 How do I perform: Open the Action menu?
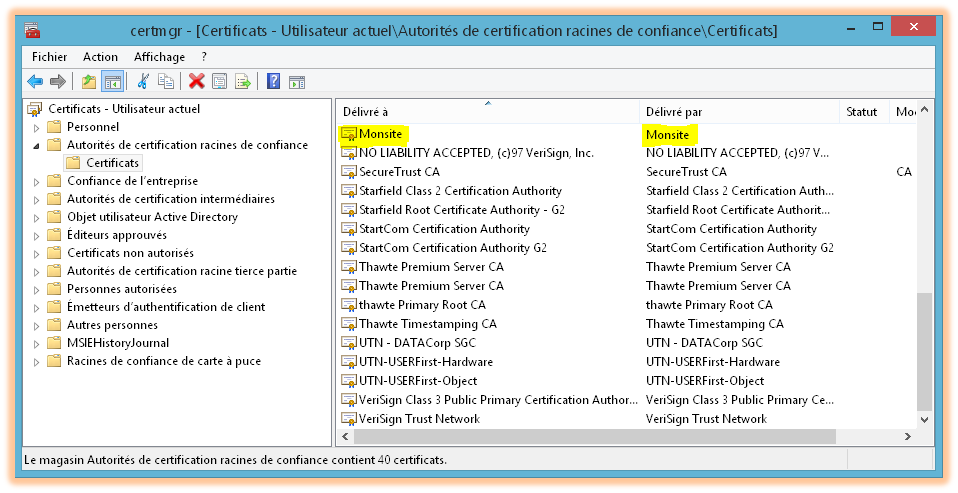click(x=100, y=57)
